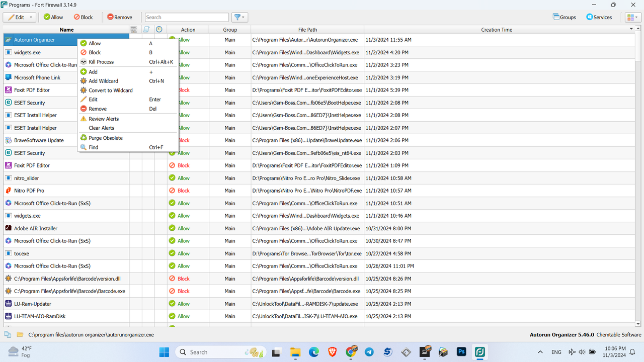644x362 pixels.
Task: Choose Find in the context menu
Action: 128,147
